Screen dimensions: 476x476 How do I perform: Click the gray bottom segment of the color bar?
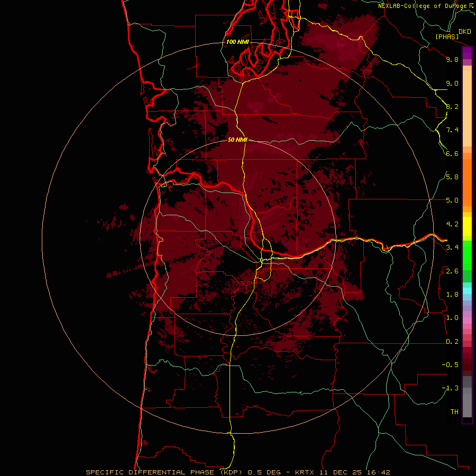click(x=467, y=403)
